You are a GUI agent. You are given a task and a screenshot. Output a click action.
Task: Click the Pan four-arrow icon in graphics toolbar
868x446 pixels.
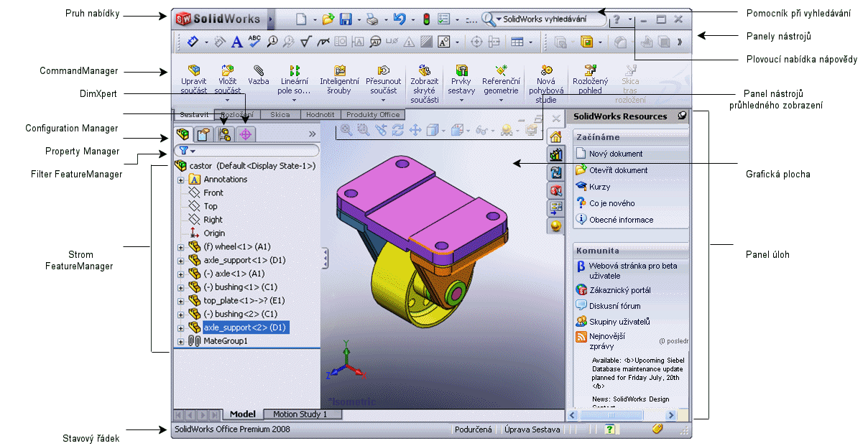click(x=415, y=130)
